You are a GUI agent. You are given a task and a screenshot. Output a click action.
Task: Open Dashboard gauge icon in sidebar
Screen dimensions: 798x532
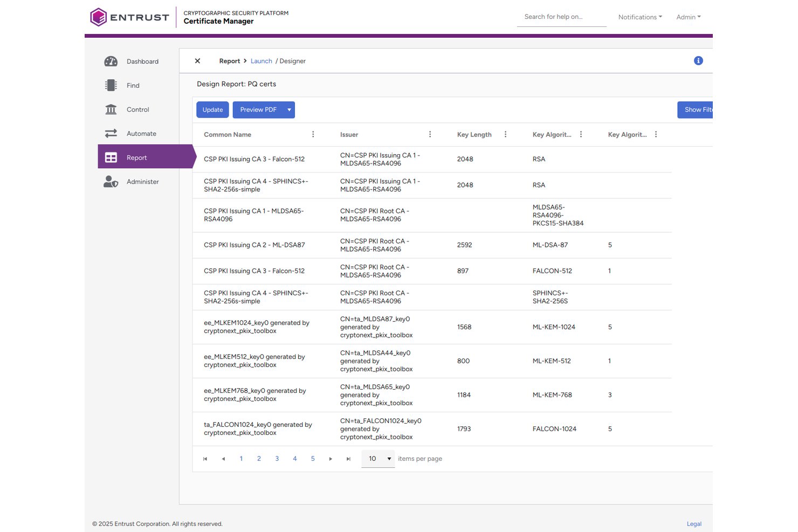[x=111, y=61]
